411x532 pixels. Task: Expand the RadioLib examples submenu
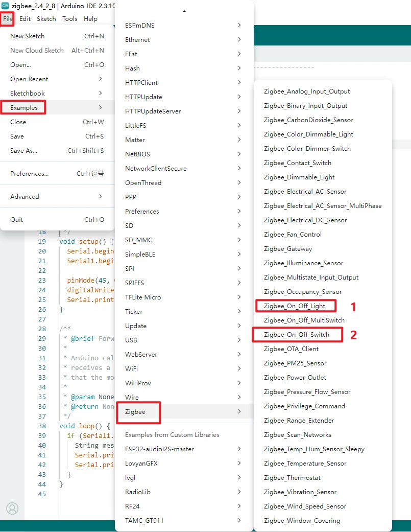point(184,492)
